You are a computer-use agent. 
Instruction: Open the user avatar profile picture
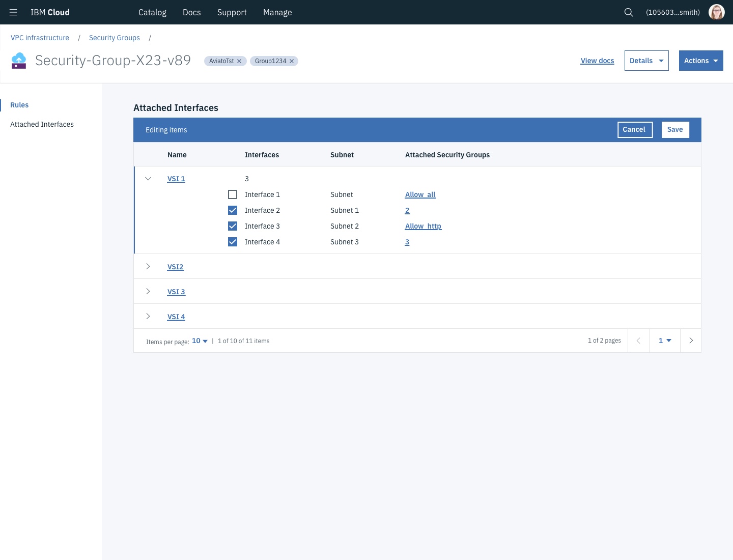(716, 12)
